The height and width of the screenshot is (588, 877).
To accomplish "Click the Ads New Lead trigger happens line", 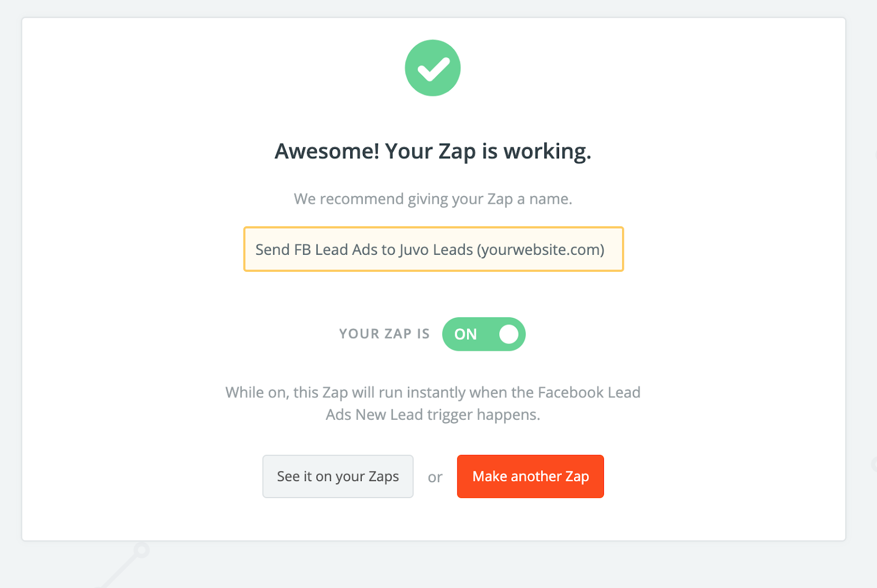I will point(433,415).
